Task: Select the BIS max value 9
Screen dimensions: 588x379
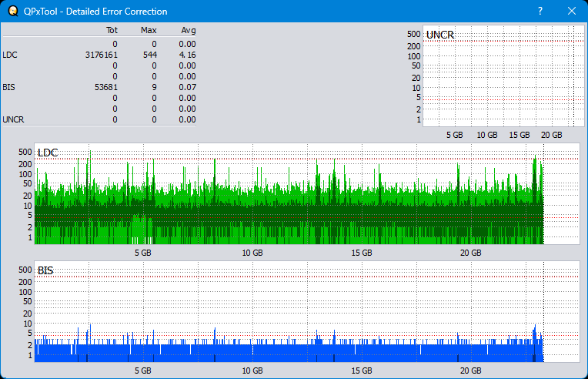Action: tap(154, 87)
